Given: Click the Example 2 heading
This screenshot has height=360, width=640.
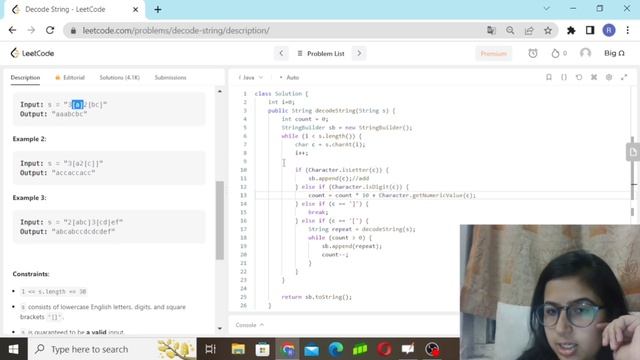Looking at the screenshot, I should [29, 139].
